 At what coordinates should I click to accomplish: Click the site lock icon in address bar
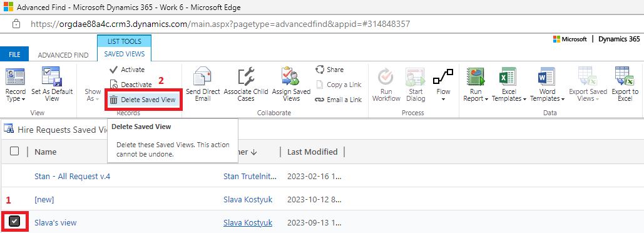[16, 24]
